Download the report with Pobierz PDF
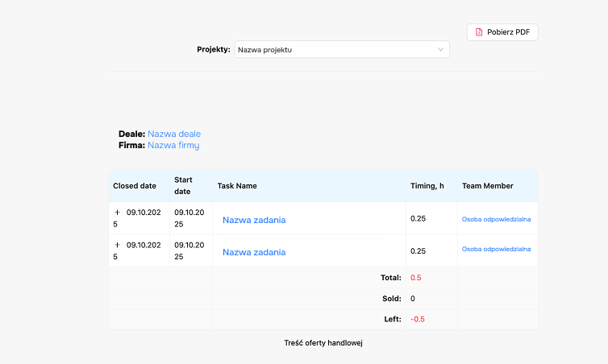The height and width of the screenshot is (364, 608). point(502,32)
